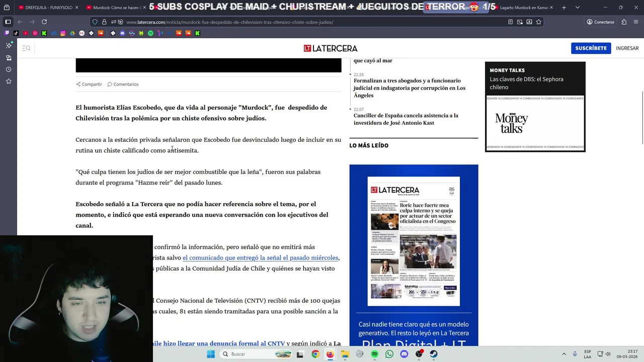The width and height of the screenshot is (644, 362).
Task: Click the tracking protection shield icon
Action: 95,22
